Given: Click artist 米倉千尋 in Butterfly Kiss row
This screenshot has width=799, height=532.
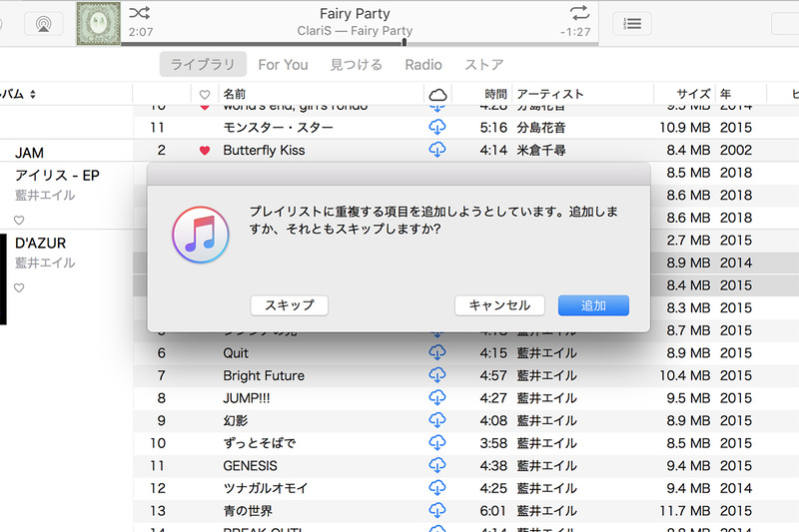Looking at the screenshot, I should click(x=541, y=150).
